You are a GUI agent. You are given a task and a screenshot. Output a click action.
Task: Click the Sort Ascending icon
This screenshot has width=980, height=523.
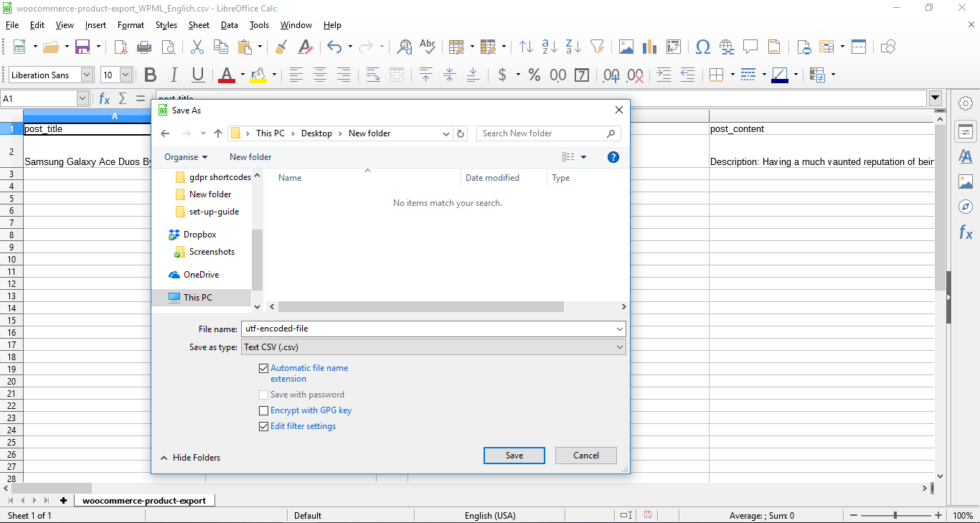[550, 47]
